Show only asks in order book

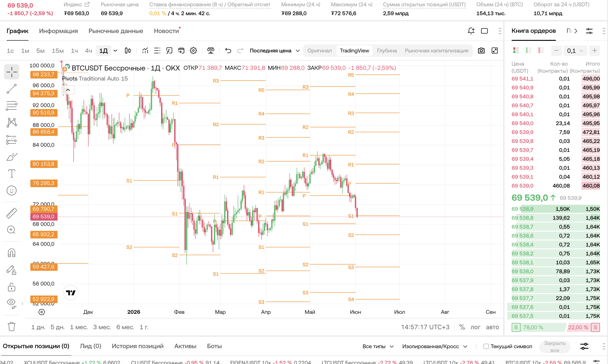[541, 50]
